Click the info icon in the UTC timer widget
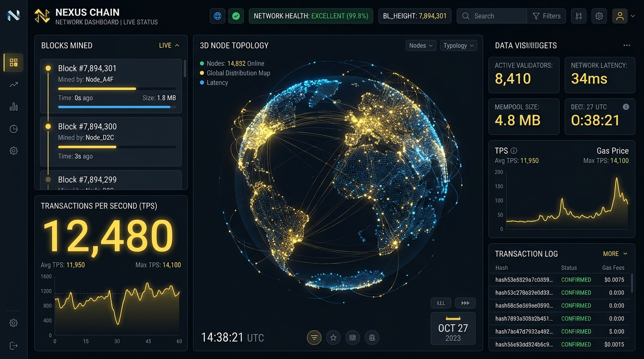644x359 pixels. (626, 107)
